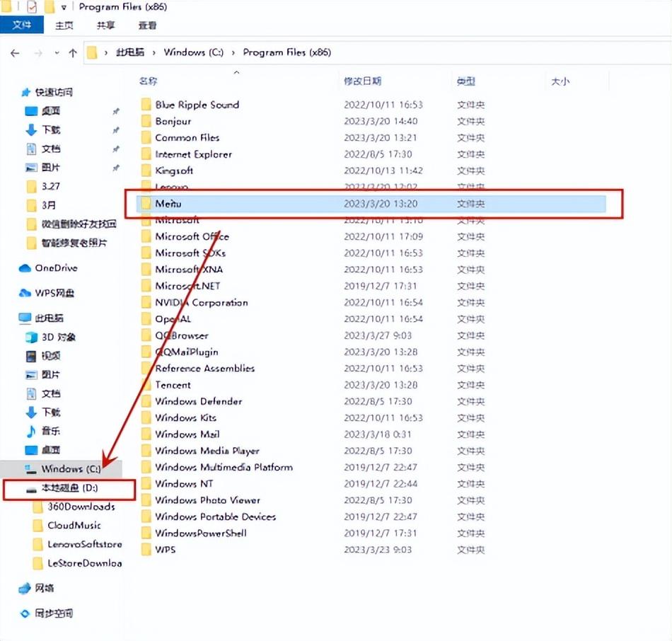Expand the chevron after 此电脑 breadcrumb
Viewport: 672px width, 641px height.
tap(154, 53)
